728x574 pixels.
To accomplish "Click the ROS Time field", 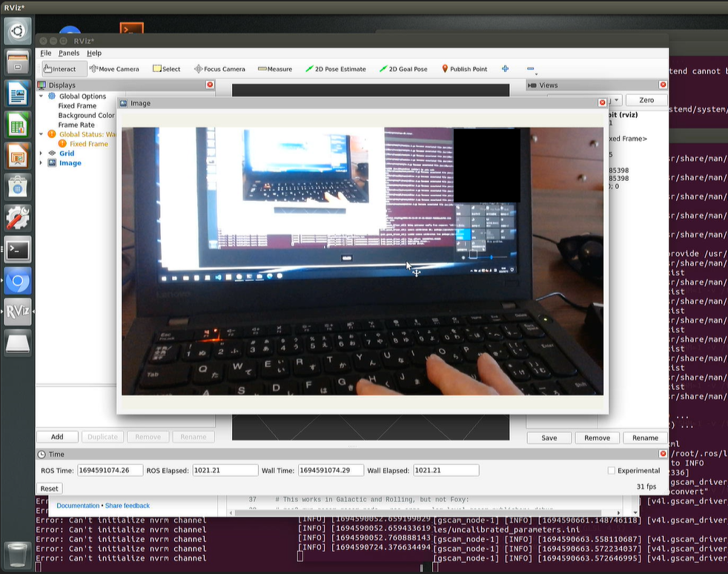I will (x=110, y=470).
